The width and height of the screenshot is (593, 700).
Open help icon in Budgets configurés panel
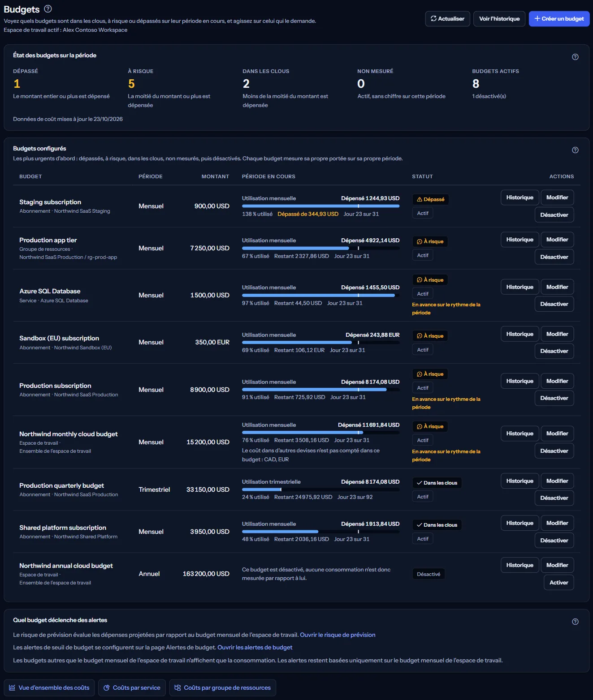tap(575, 150)
